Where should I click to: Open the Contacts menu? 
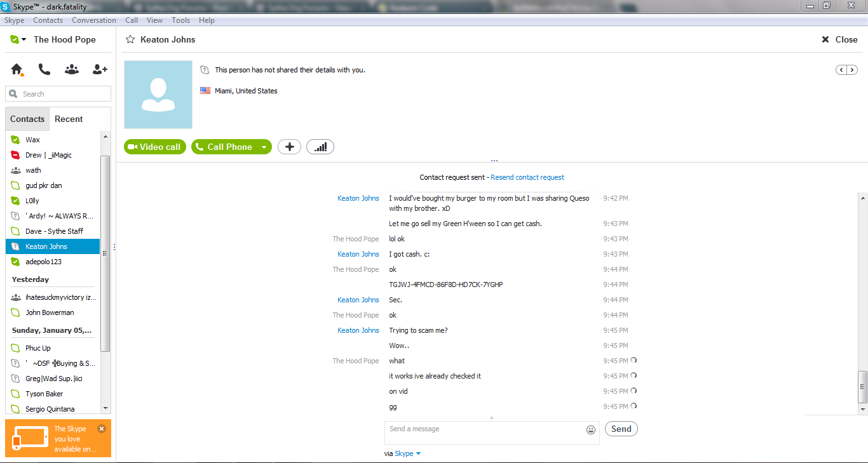tap(48, 20)
